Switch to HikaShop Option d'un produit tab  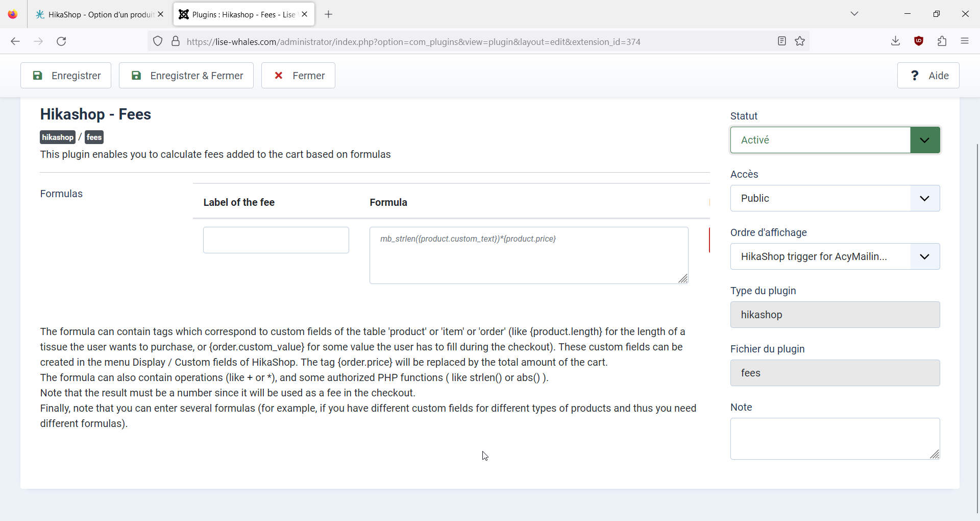(x=100, y=14)
